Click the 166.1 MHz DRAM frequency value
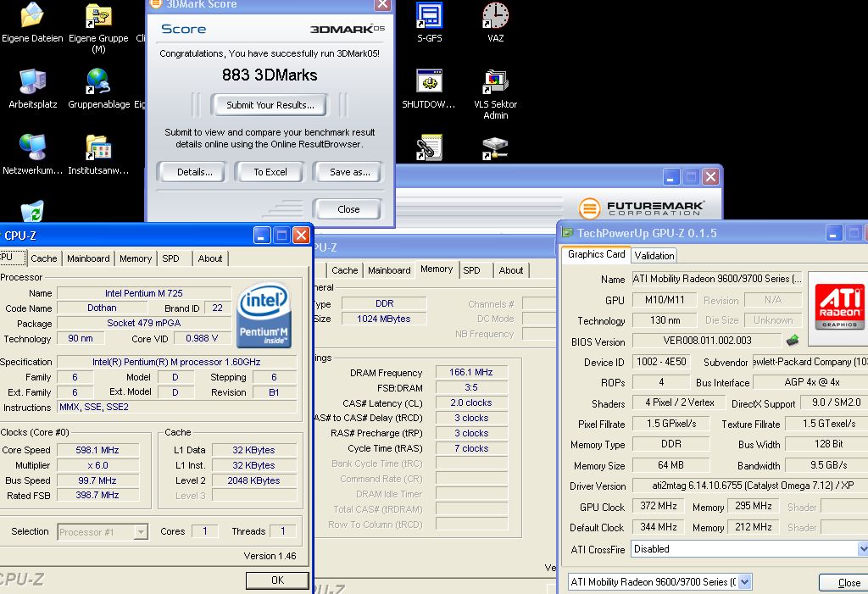868x594 pixels. [471, 372]
